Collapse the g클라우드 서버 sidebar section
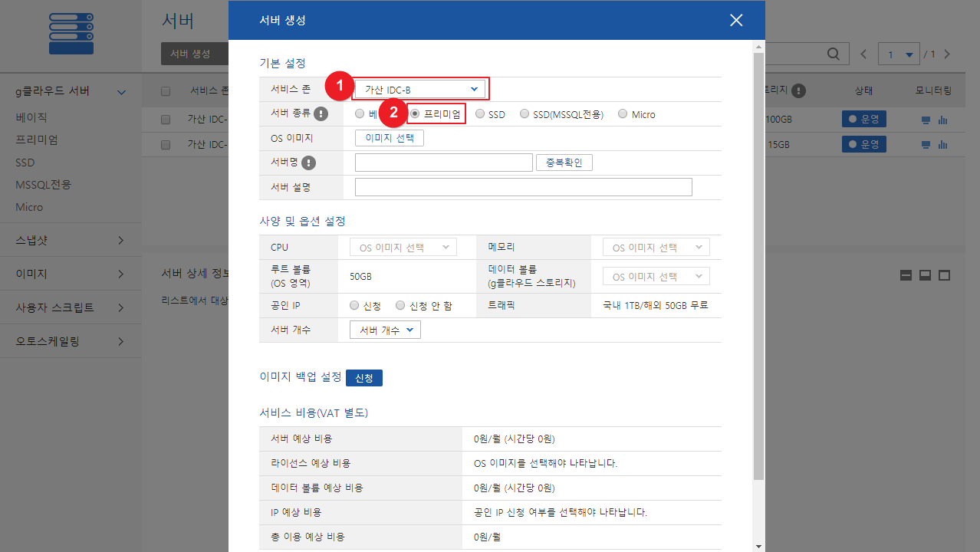 [x=121, y=92]
